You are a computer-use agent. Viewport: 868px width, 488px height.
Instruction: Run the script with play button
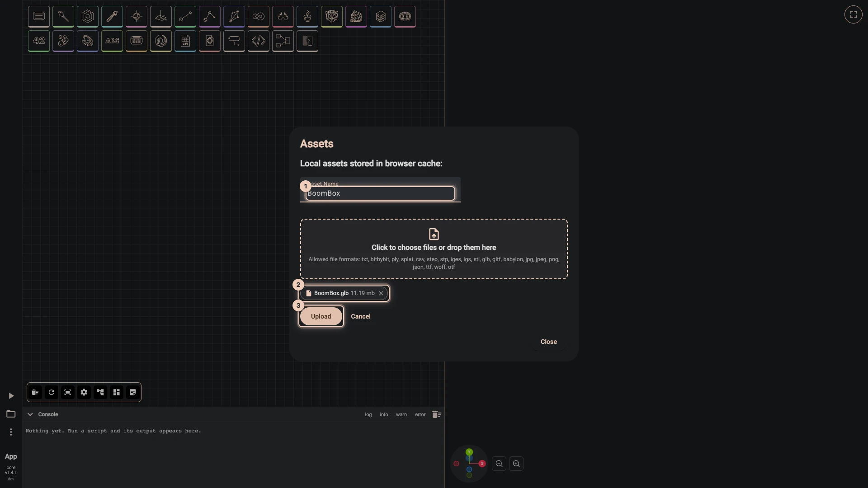coord(11,396)
